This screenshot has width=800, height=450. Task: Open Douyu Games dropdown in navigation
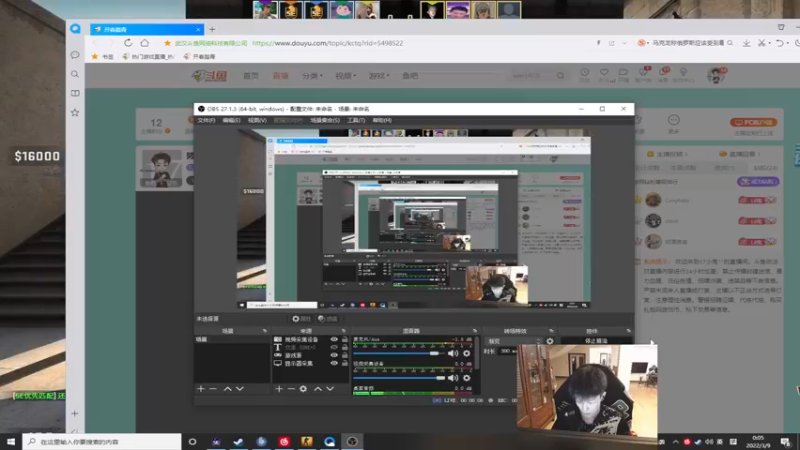[x=379, y=76]
